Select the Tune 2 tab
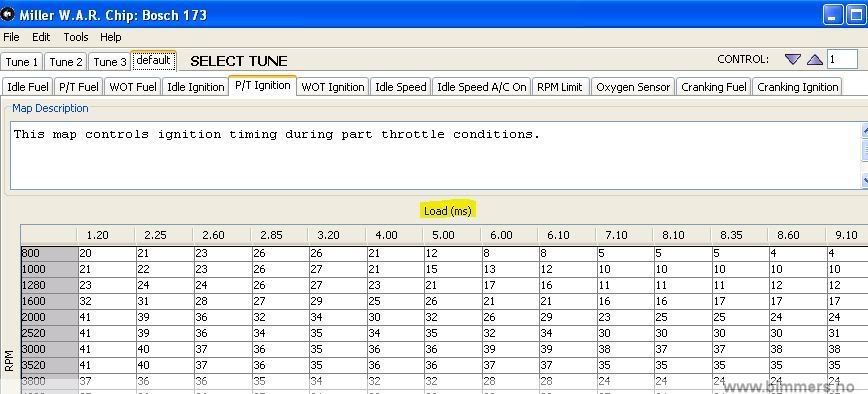The height and width of the screenshot is (394, 868). [x=66, y=61]
